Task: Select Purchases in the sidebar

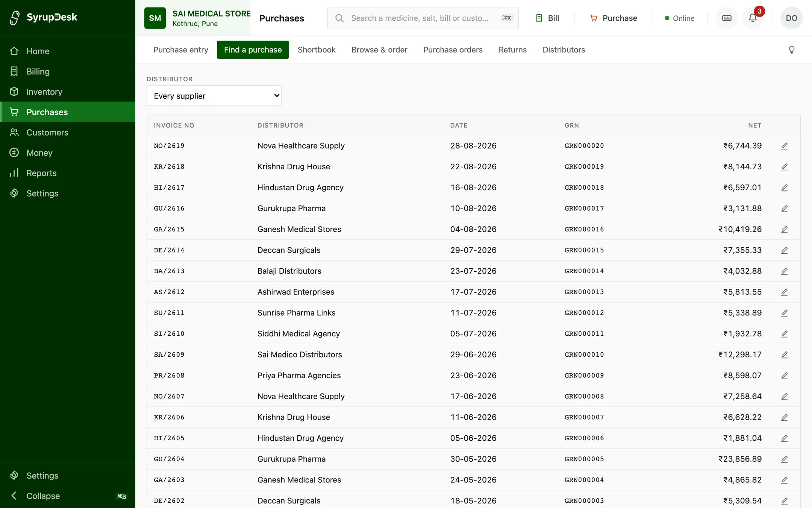Action: pos(68,112)
